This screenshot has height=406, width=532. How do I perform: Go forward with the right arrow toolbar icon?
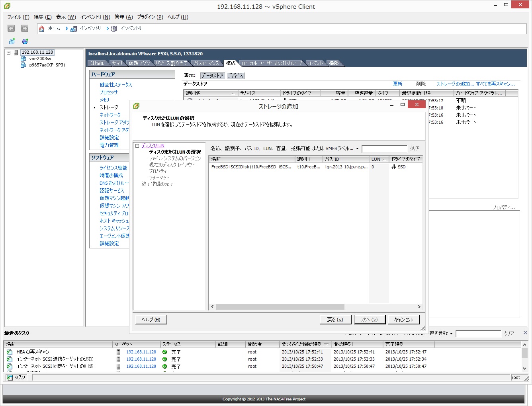[x=25, y=28]
